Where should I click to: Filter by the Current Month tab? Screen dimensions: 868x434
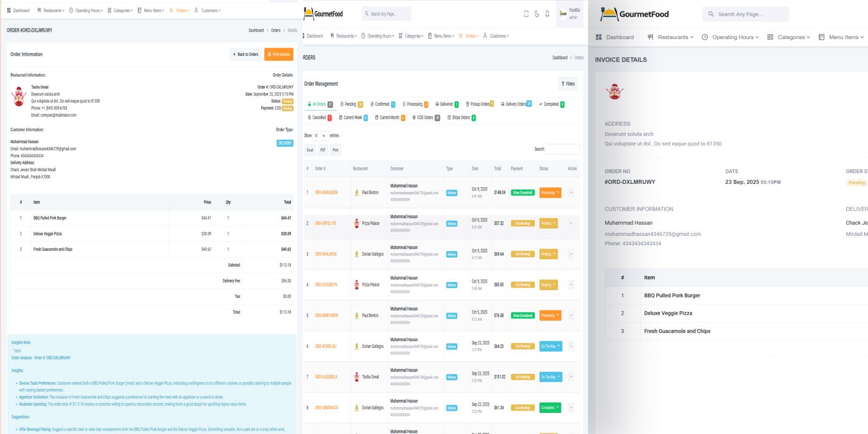point(390,118)
